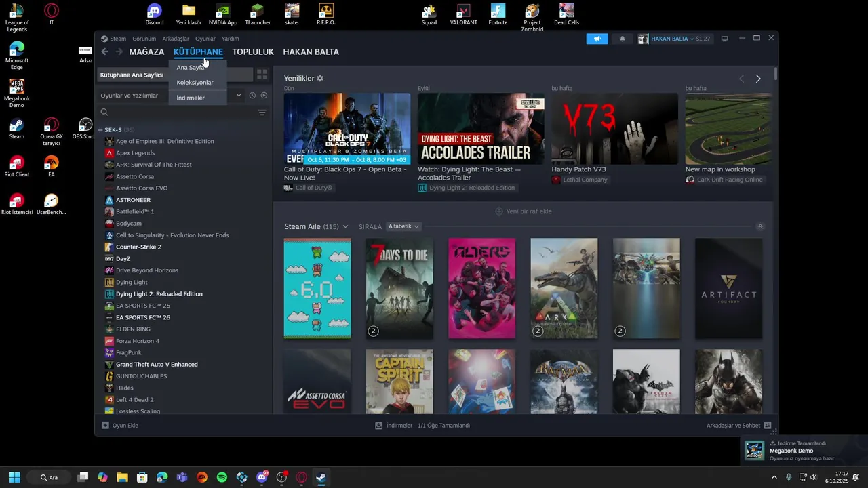Open Arkadaşlar ve Sohbet panel
This screenshot has width=868, height=488.
738,426
